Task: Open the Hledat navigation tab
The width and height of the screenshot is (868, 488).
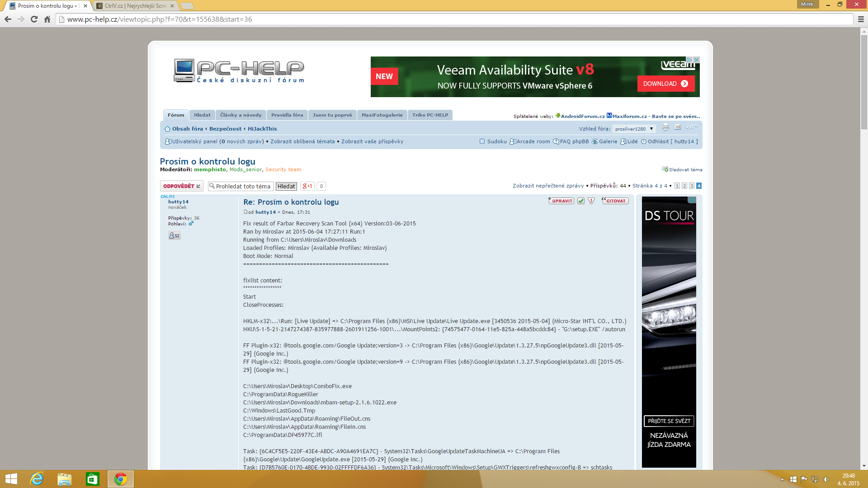Action: [x=202, y=115]
